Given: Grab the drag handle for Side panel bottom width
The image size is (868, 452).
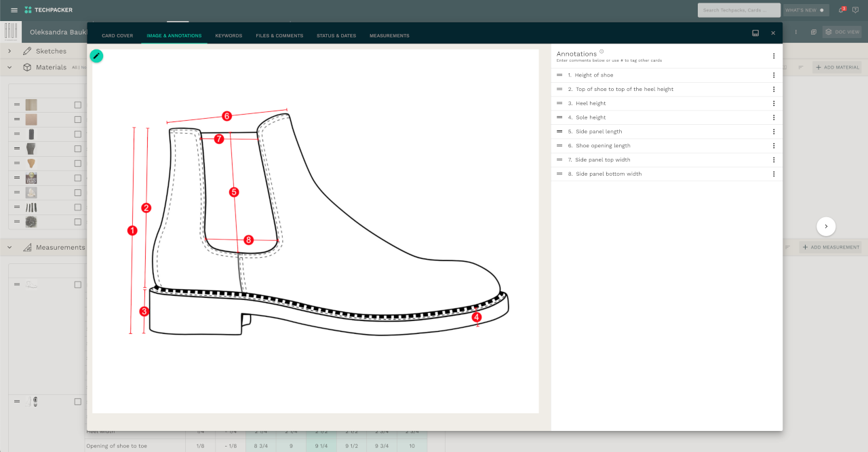Looking at the screenshot, I should click(x=559, y=174).
